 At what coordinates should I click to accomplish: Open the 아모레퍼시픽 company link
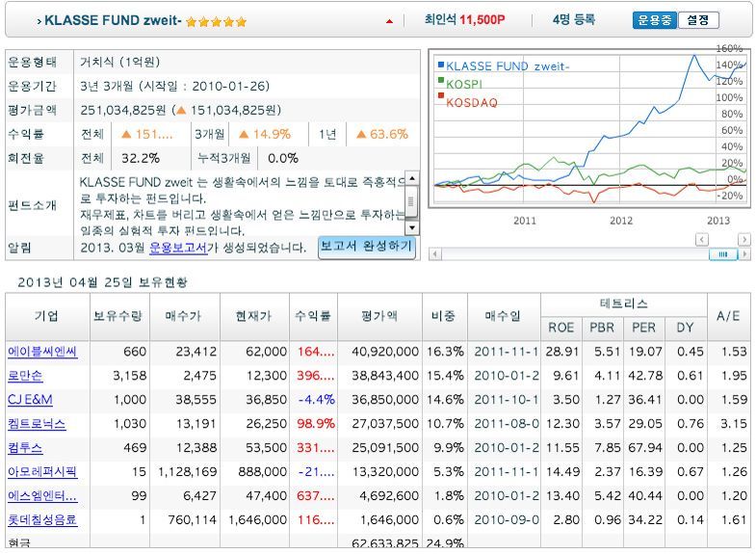click(x=42, y=471)
